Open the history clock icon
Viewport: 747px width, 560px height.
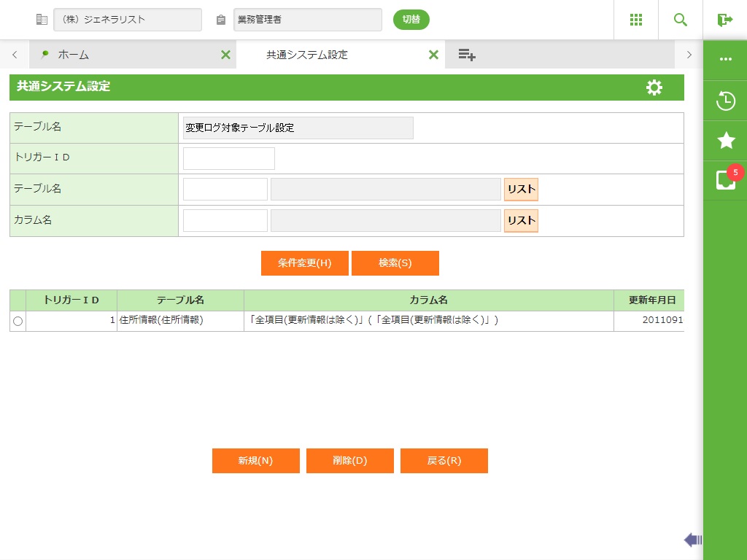pyautogui.click(x=725, y=101)
